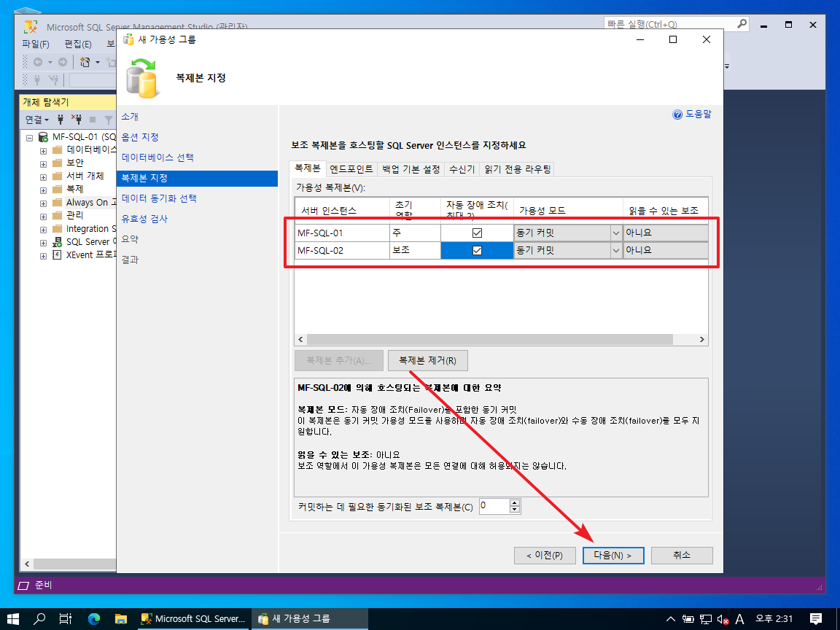Open the 파일(F) menu
840x630 pixels.
tap(36, 44)
